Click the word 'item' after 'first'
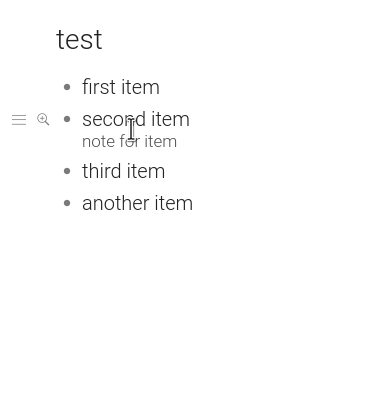This screenshot has width=377, height=394. [140, 87]
